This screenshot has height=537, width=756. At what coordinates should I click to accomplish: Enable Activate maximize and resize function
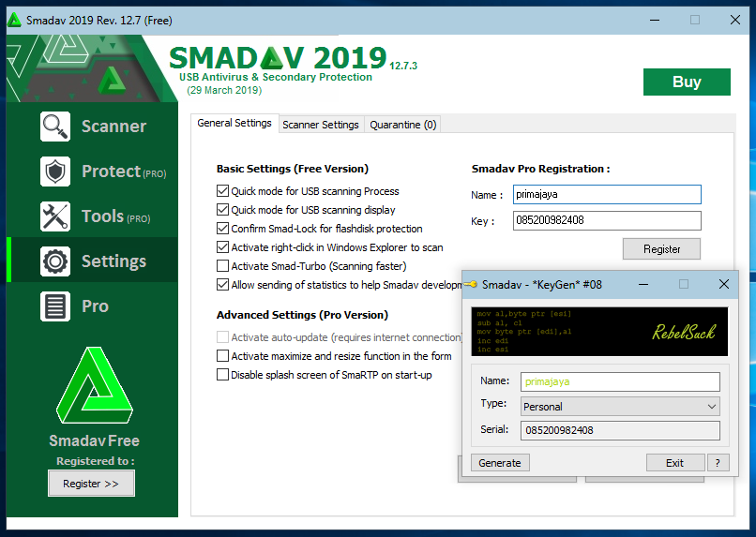(222, 356)
